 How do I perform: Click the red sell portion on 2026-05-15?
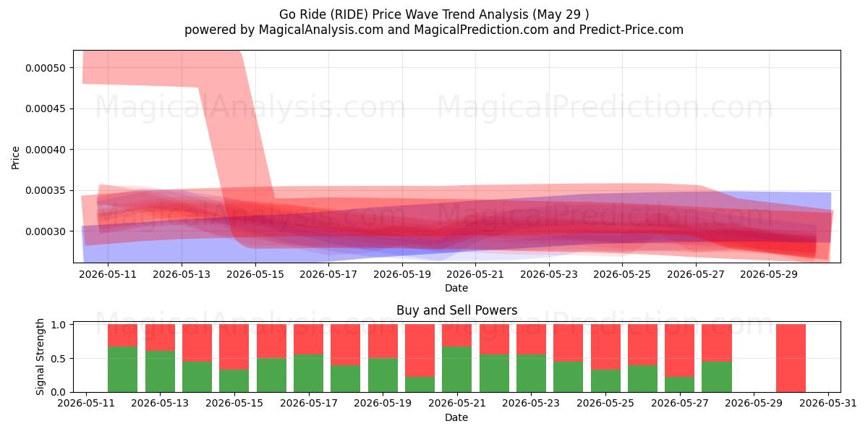click(234, 346)
